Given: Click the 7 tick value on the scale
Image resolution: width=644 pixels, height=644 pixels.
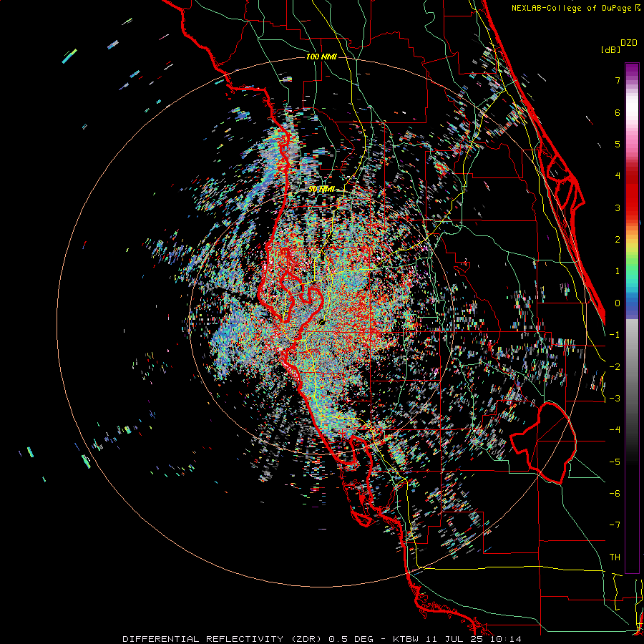Looking at the screenshot, I should click(618, 80).
